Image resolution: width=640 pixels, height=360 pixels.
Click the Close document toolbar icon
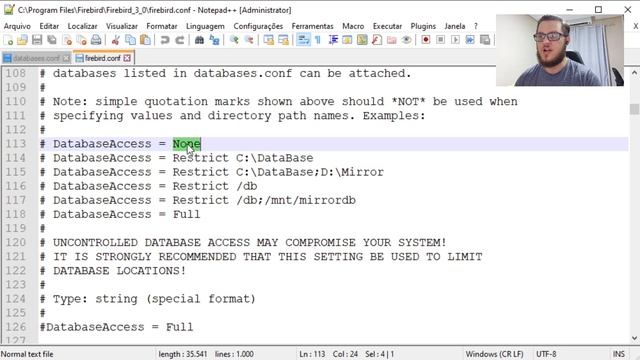coord(67,40)
